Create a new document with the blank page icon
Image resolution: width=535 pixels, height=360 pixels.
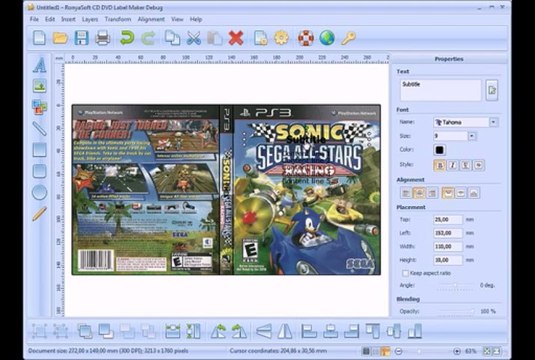pos(39,38)
